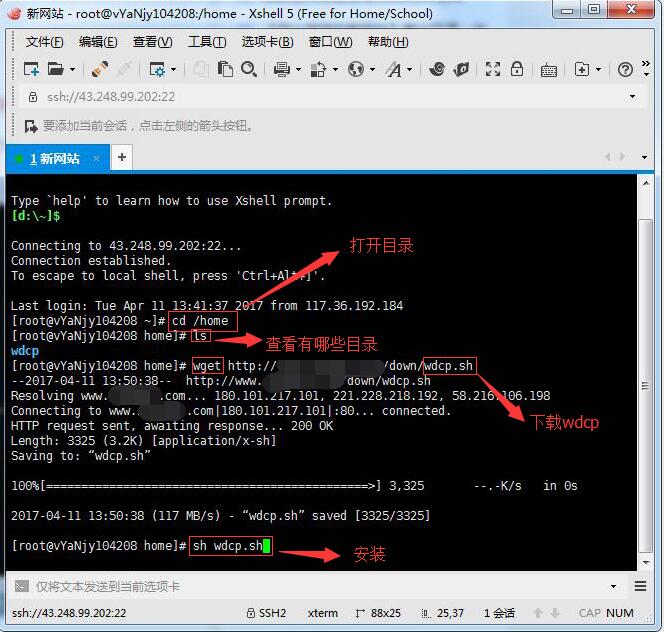Expand the new tab group dropdown arrow
The height and width of the screenshot is (632, 664).
(598, 69)
